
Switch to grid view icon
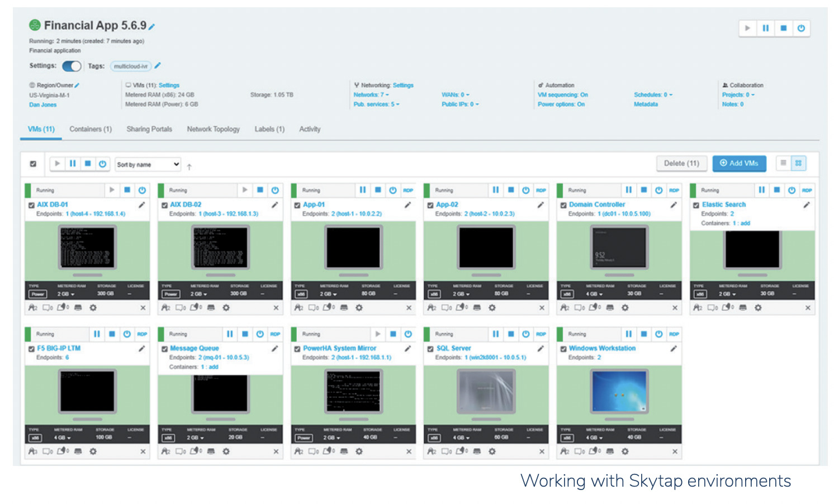tap(798, 163)
